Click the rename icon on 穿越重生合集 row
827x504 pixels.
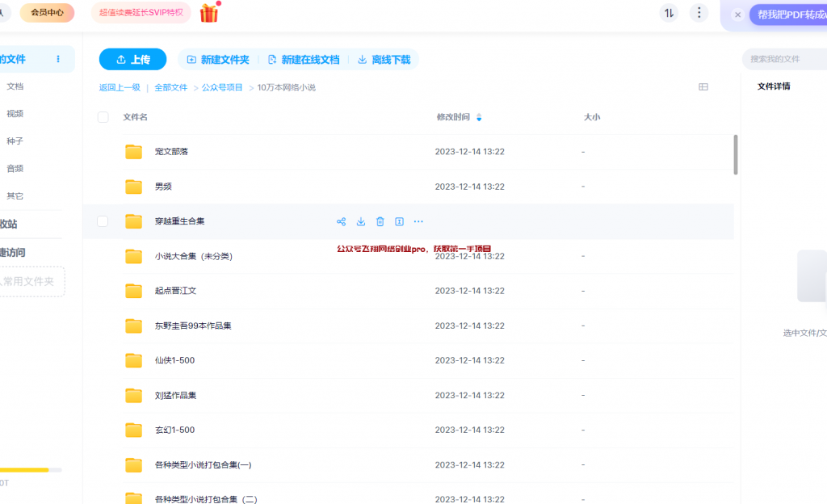(399, 221)
